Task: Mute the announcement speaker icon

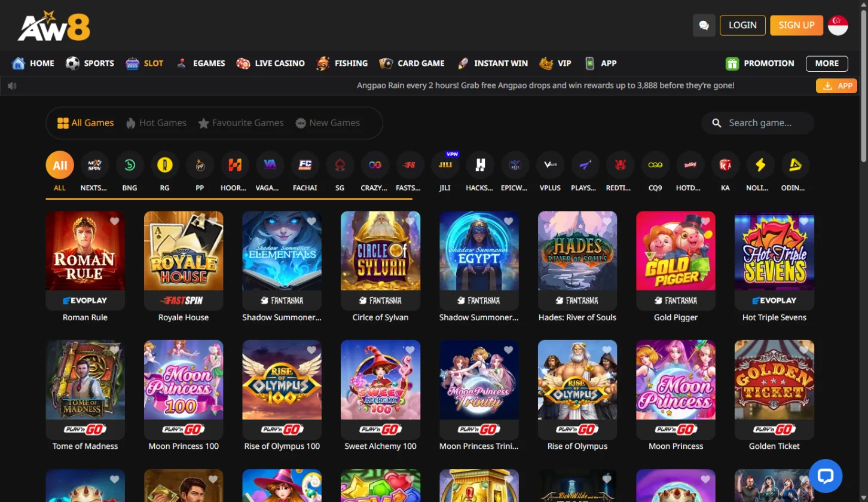Action: click(12, 85)
